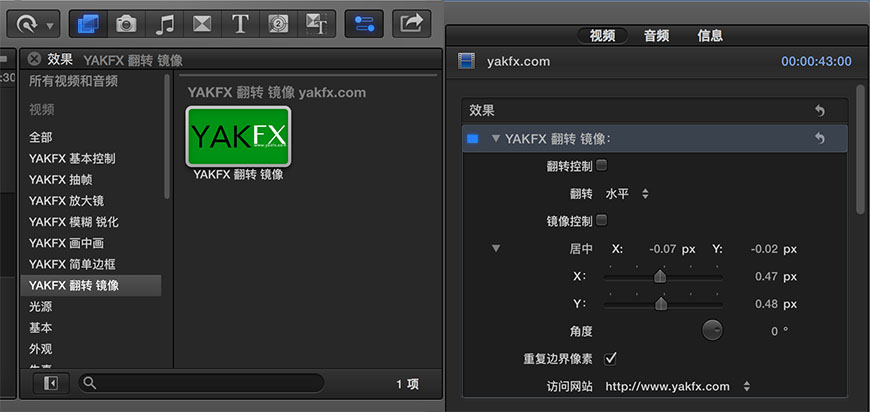The height and width of the screenshot is (412, 870).
Task: Click the 1 项 item count
Action: (407, 384)
